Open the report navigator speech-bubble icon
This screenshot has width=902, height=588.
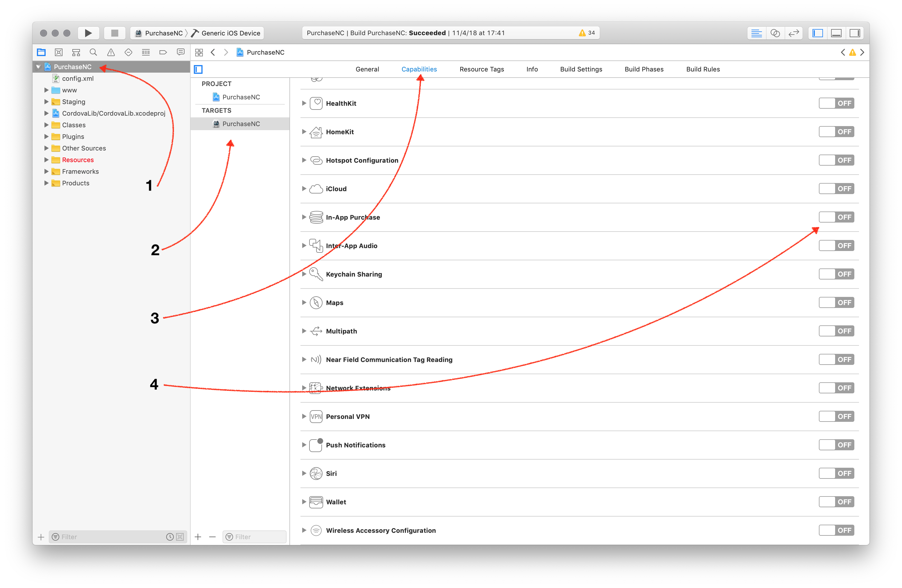pyautogui.click(x=181, y=52)
